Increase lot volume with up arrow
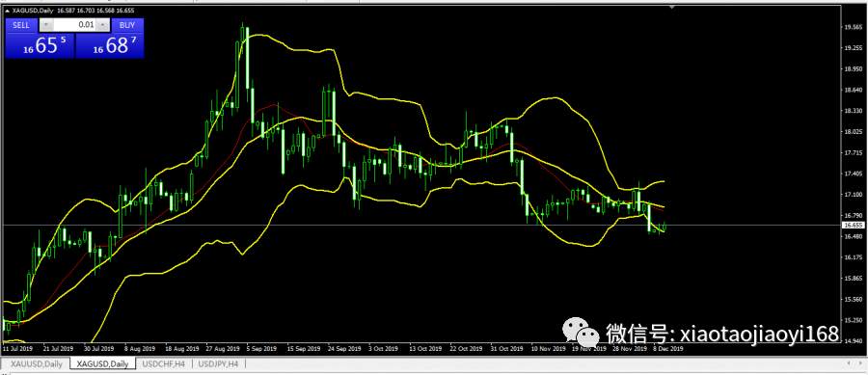The width and height of the screenshot is (868, 375). [x=102, y=25]
